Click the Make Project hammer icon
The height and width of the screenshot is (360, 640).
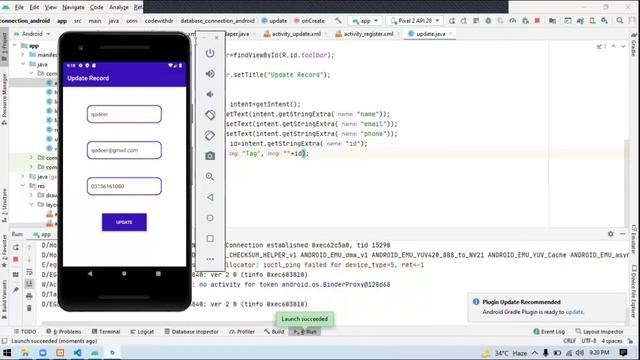tap(338, 20)
